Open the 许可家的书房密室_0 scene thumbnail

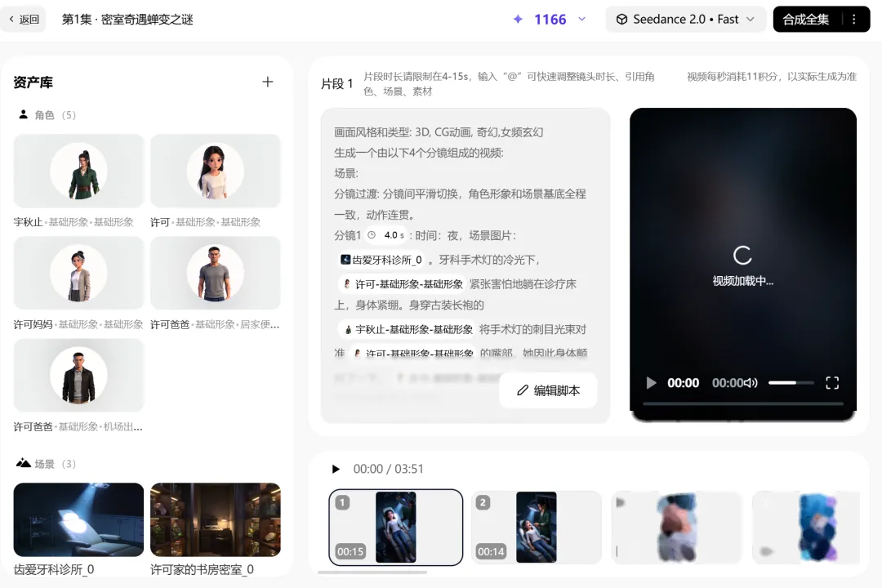pyautogui.click(x=216, y=519)
